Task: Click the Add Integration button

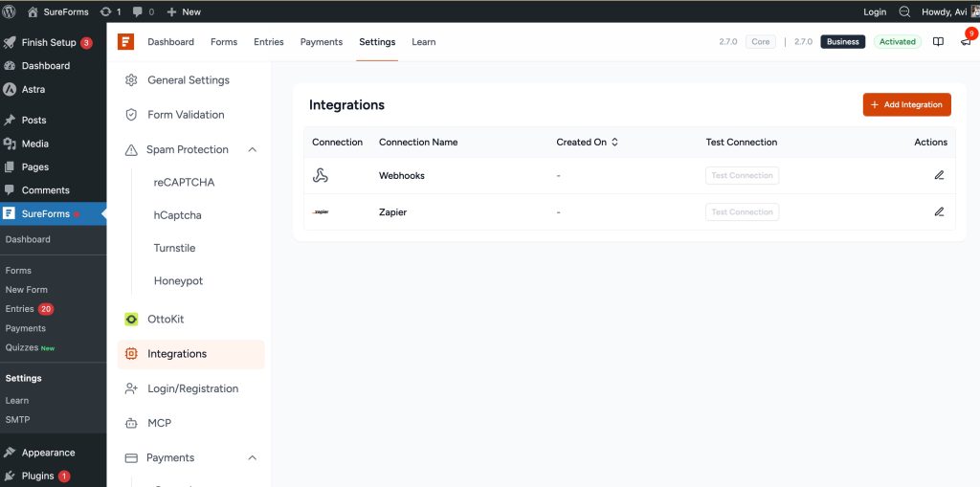Action: (907, 105)
